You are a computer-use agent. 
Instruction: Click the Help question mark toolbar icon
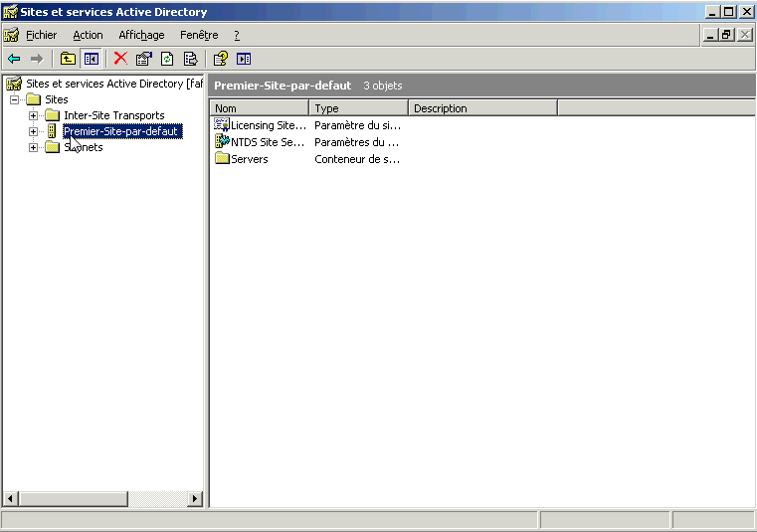pyautogui.click(x=221, y=59)
